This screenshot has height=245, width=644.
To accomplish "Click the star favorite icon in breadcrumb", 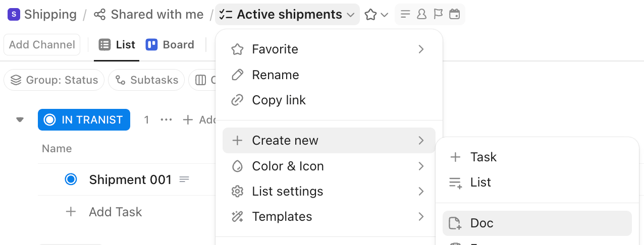I will (371, 15).
